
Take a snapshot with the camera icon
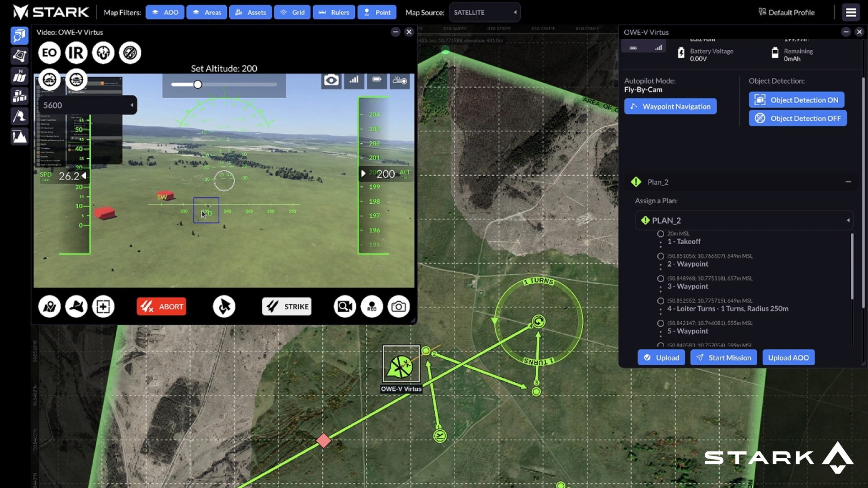click(398, 307)
